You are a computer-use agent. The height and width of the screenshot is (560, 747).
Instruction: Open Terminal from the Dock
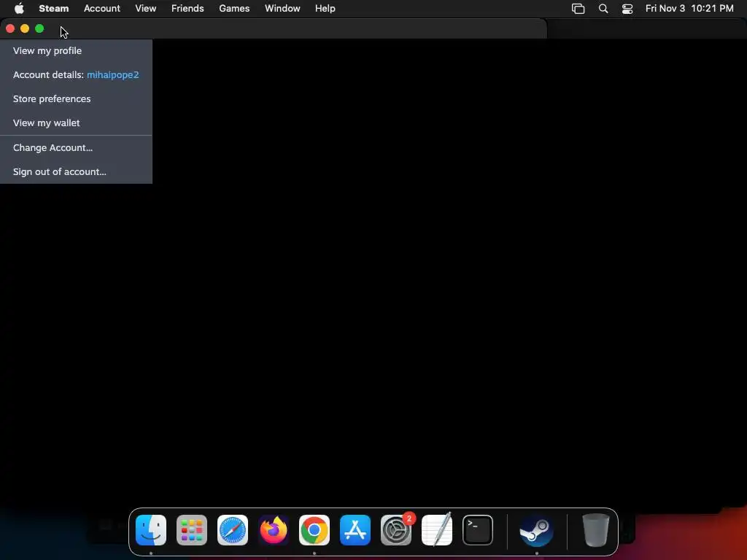[x=478, y=530]
